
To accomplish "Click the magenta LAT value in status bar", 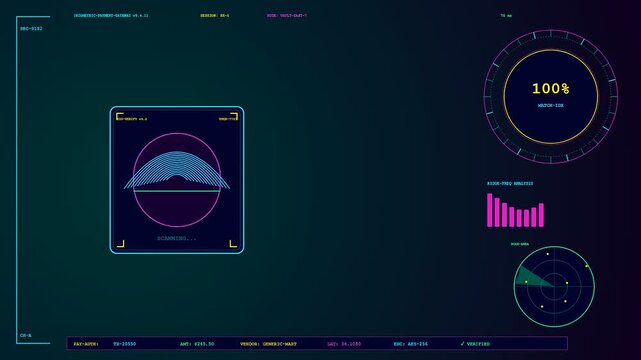I will (344, 344).
